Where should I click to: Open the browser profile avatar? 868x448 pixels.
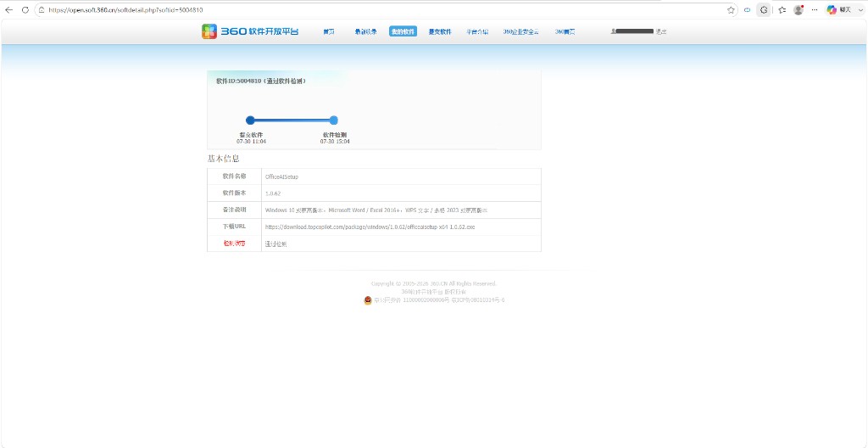tap(798, 10)
